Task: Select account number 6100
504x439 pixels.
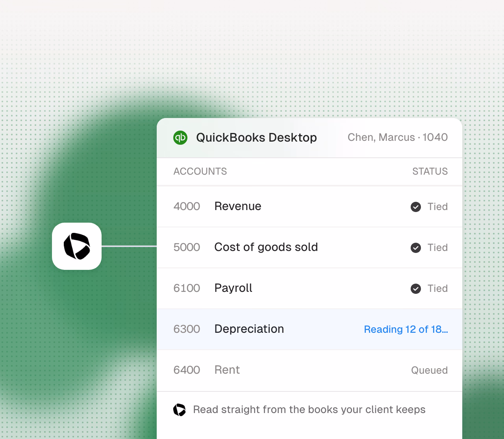Action: point(187,288)
